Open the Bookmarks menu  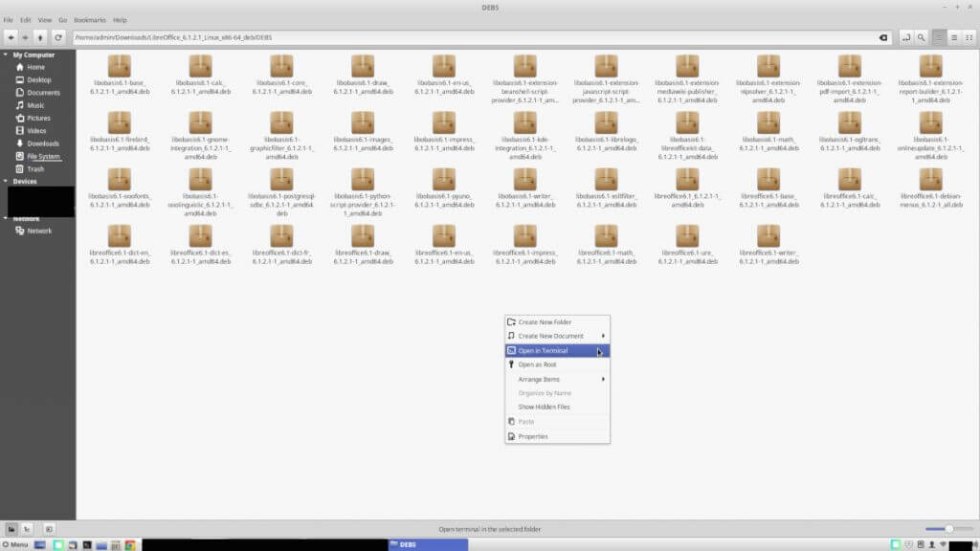point(88,19)
